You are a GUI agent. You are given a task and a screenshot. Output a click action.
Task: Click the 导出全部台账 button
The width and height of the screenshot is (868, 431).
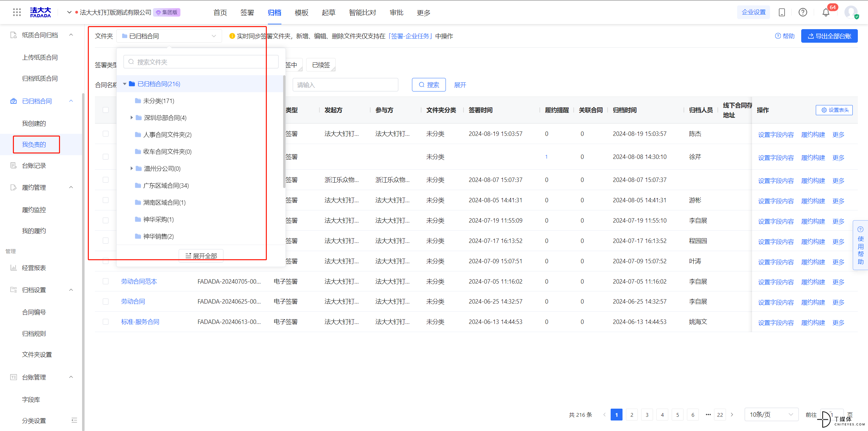pos(829,36)
